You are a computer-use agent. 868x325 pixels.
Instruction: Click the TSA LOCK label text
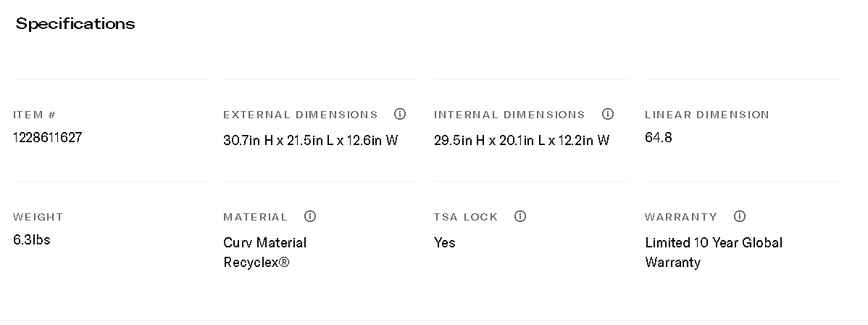click(466, 217)
